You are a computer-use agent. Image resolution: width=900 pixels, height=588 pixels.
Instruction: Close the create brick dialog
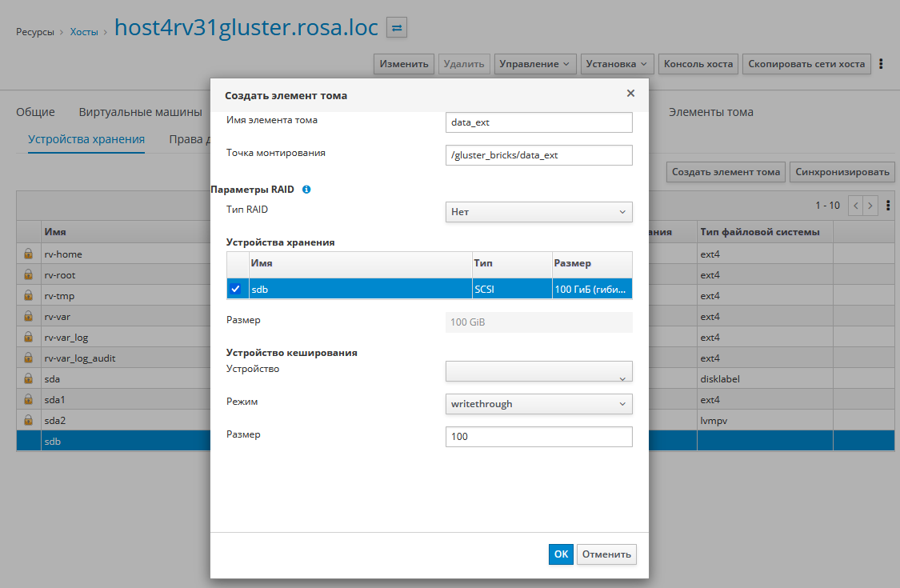630,94
